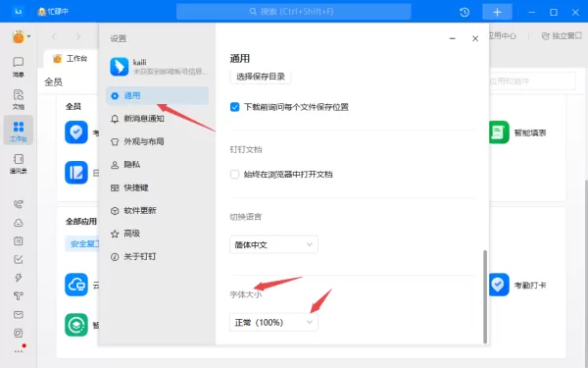
Task: Click the 独立窗口 button
Action: 562,35
